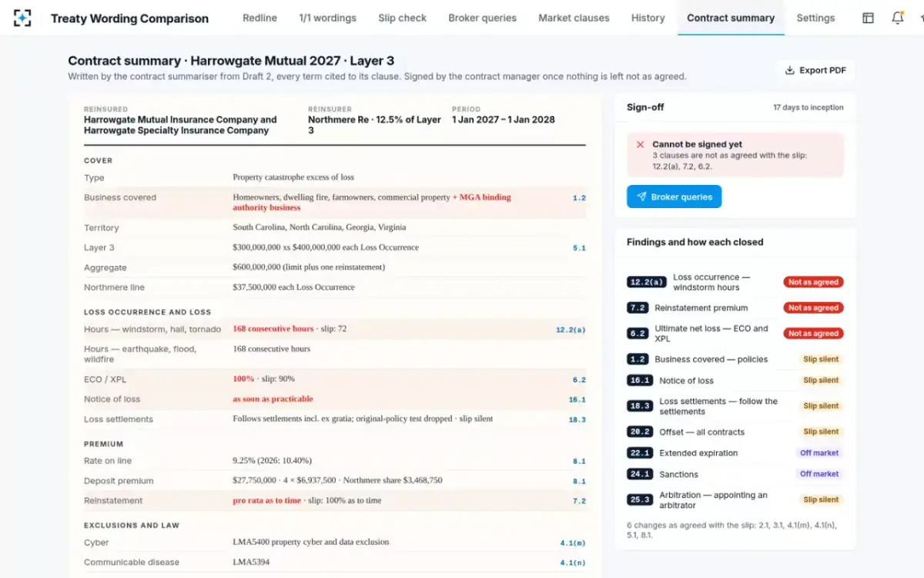Viewport: 924px width, 578px height.
Task: Click Off market badge for Sanctions
Action: coord(819,474)
